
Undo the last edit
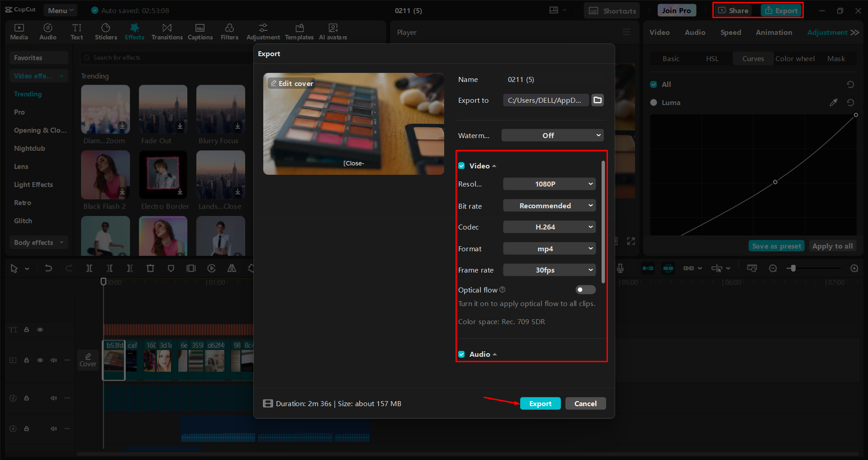48,268
